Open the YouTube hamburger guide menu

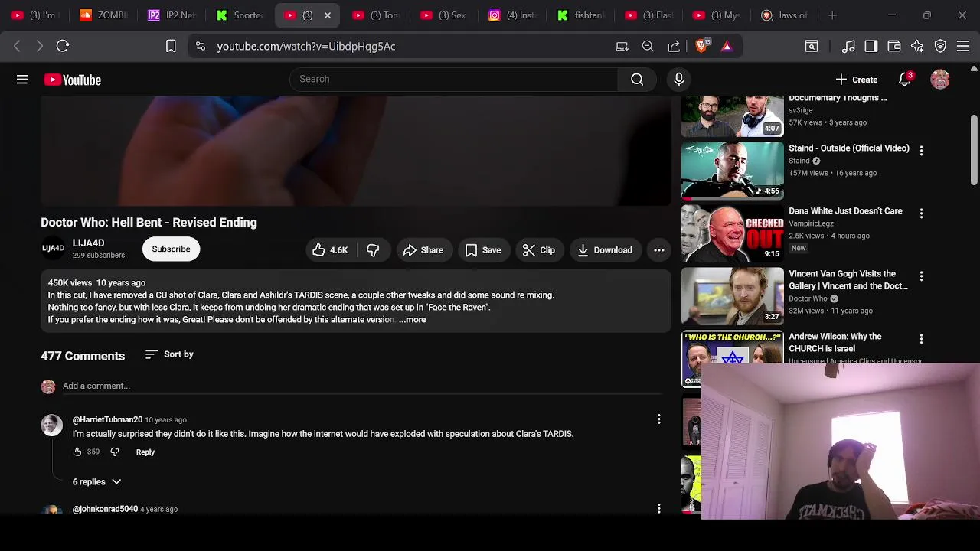(x=22, y=80)
